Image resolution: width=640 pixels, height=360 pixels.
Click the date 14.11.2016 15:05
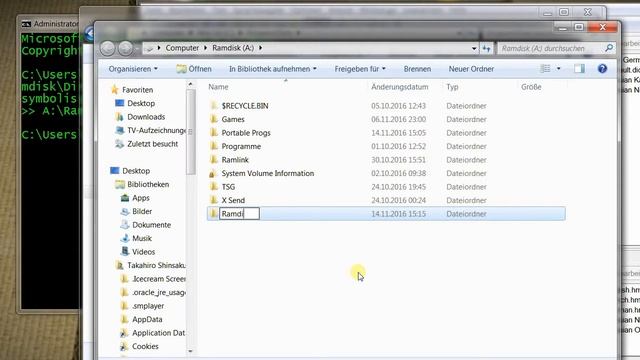pyautogui.click(x=398, y=133)
